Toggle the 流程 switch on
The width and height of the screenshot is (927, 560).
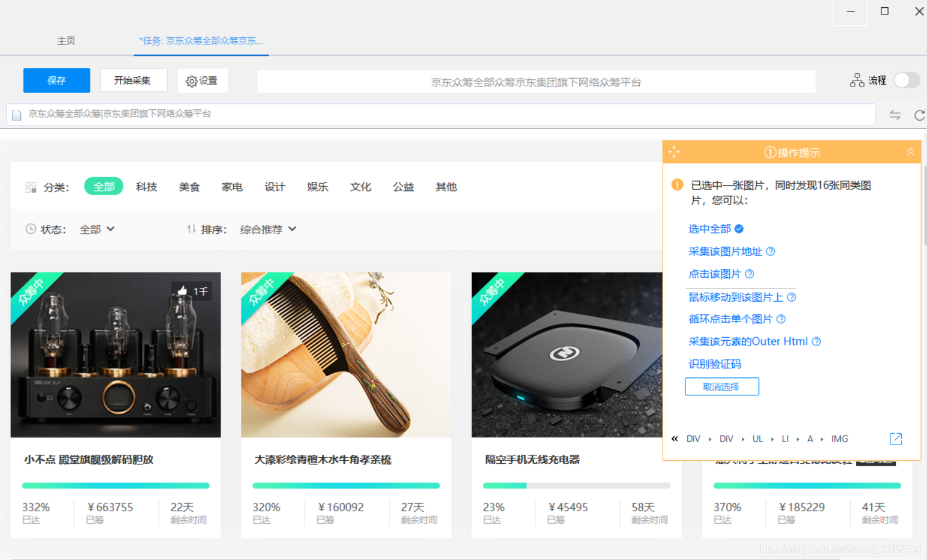click(x=907, y=80)
